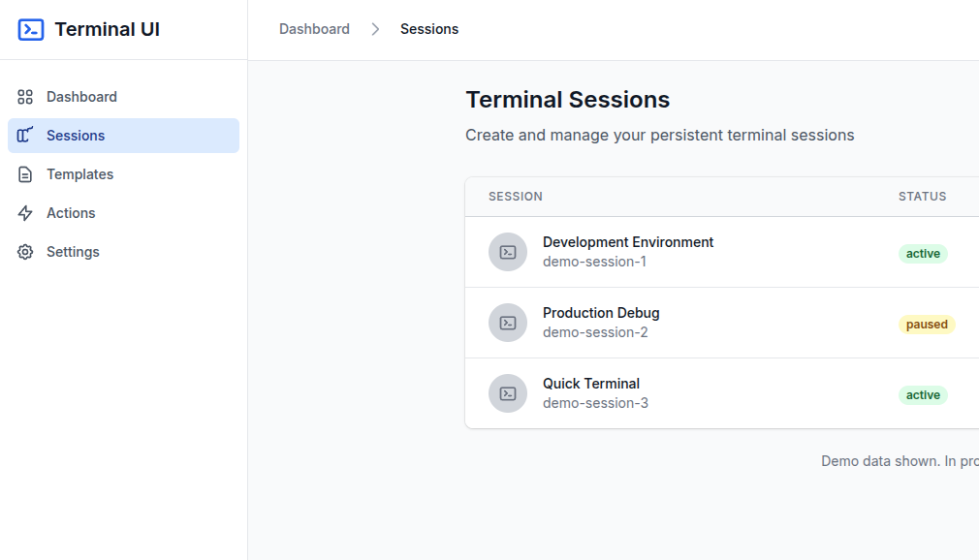Click the Settings gear icon
The width and height of the screenshot is (979, 560).
25,252
